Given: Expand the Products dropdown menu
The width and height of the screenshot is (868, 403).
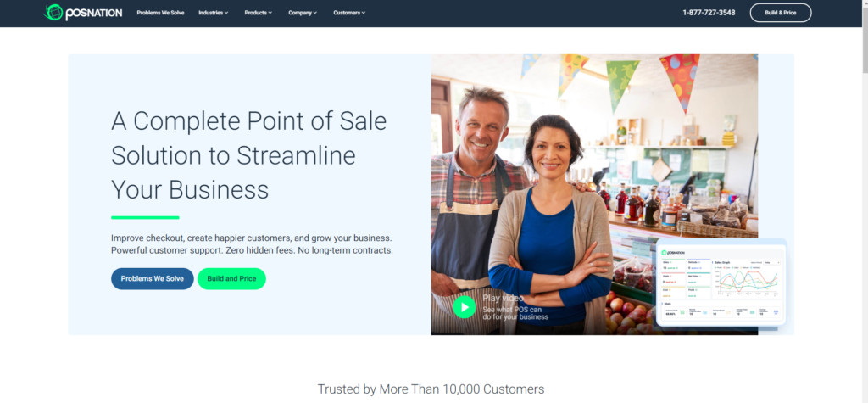Looking at the screenshot, I should 258,13.
